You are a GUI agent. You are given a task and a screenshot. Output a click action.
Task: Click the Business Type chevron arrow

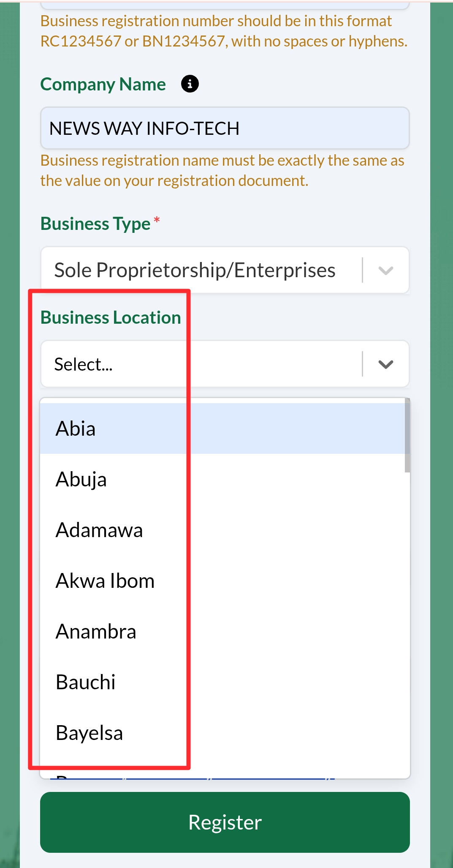point(386,270)
